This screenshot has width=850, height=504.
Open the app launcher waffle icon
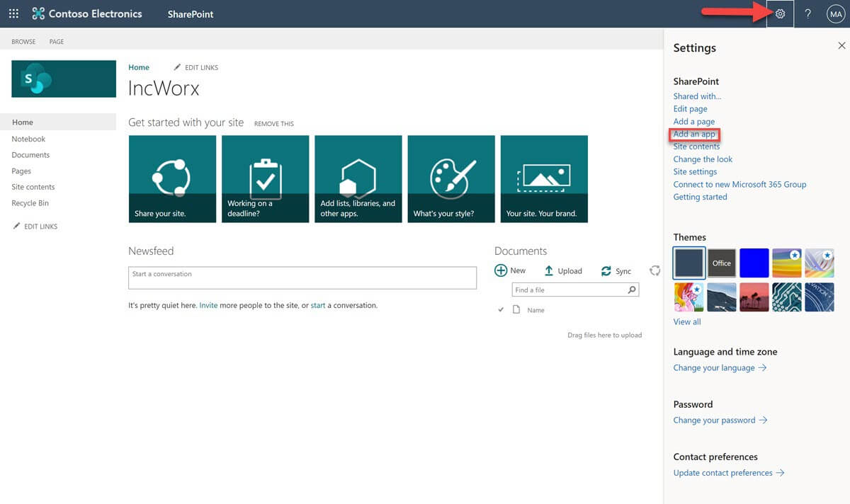[x=13, y=13]
